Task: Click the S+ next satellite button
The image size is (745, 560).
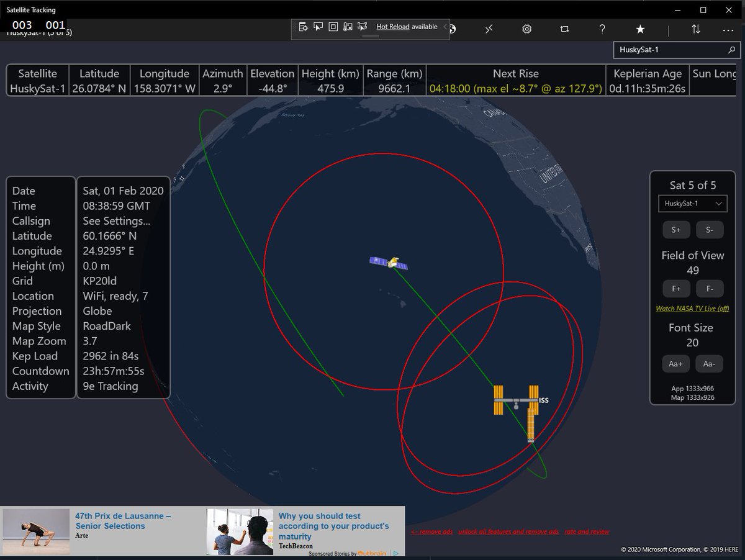Action: [676, 230]
